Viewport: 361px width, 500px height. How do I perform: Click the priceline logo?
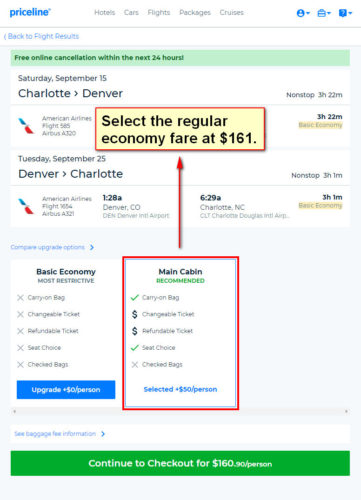click(x=30, y=12)
